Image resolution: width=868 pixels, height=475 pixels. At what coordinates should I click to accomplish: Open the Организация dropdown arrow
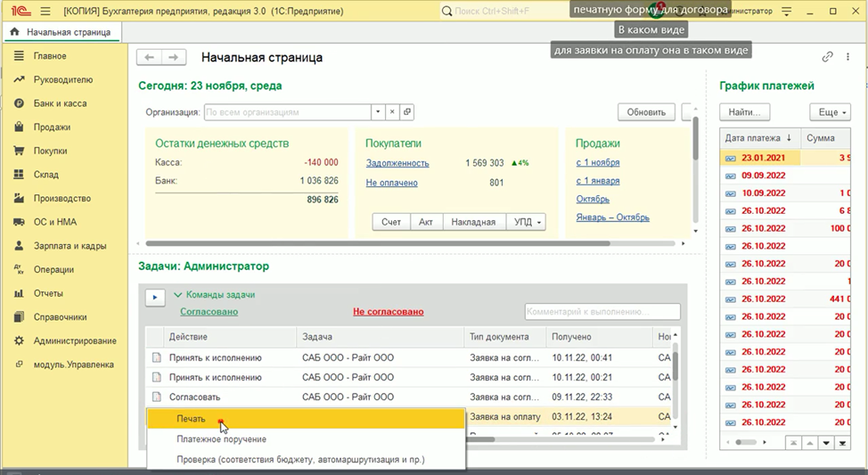click(x=378, y=111)
